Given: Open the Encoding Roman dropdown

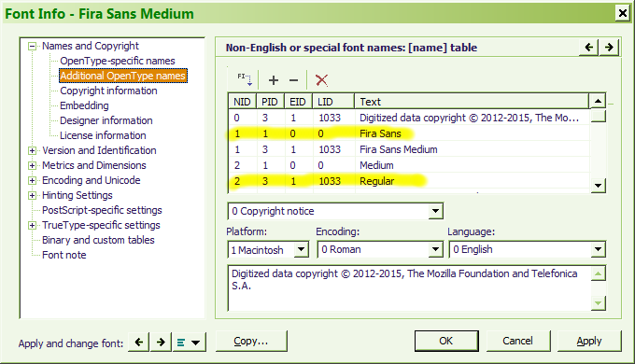Looking at the screenshot, I should click(x=435, y=249).
